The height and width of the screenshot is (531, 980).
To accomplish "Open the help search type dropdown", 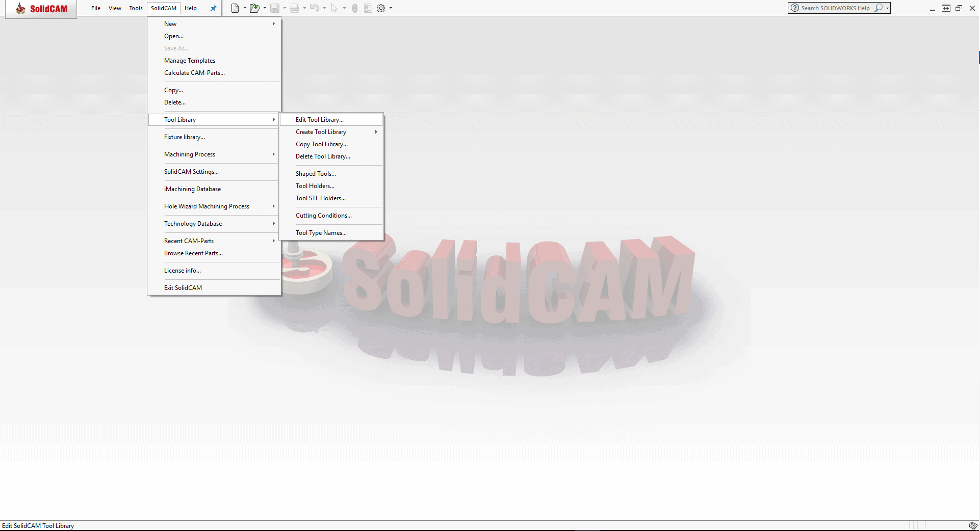I will click(x=887, y=8).
